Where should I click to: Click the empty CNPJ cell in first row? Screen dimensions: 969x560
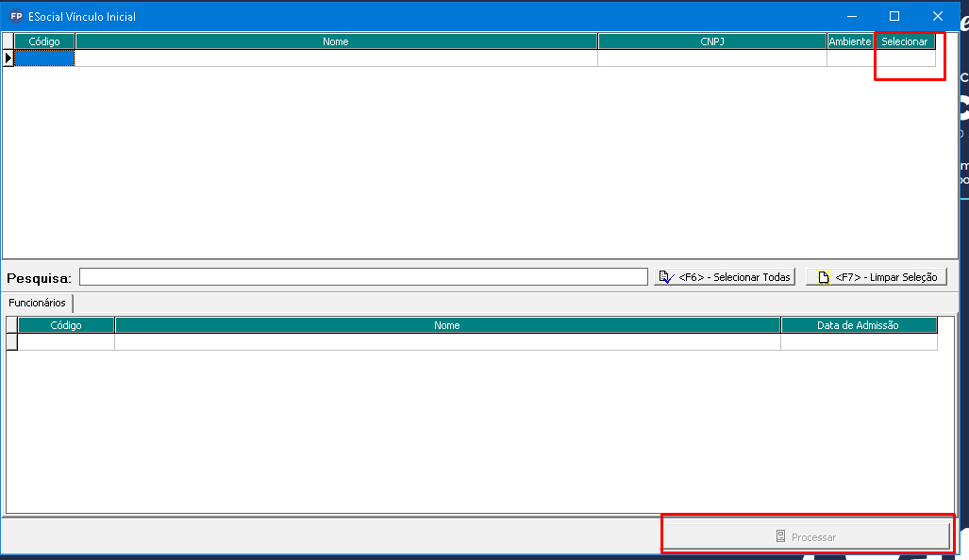712,58
